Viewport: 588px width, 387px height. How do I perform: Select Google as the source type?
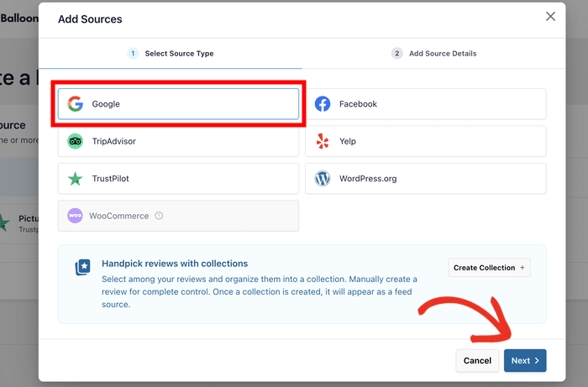click(176, 104)
